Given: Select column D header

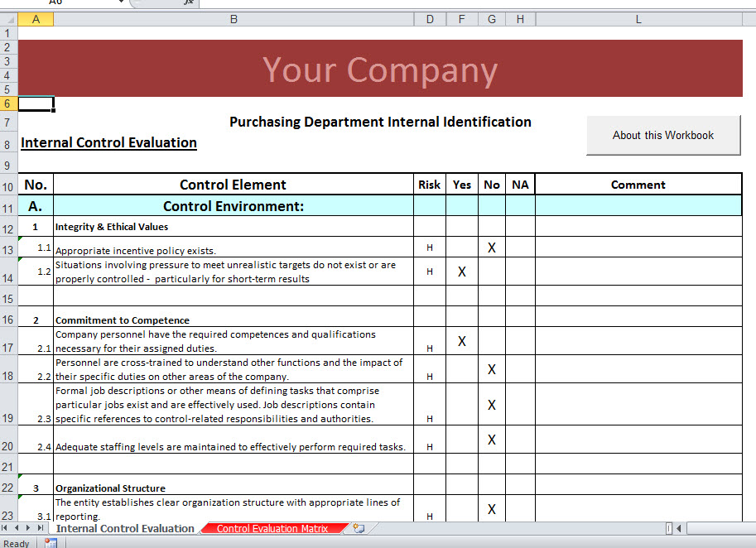Looking at the screenshot, I should pos(430,19).
